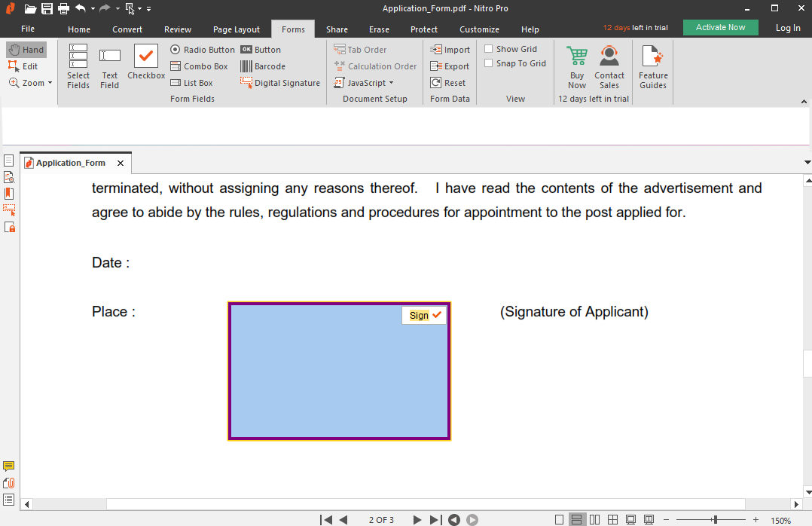The width and height of the screenshot is (812, 526).
Task: Enable the Show Grid checkbox
Action: 489,49
